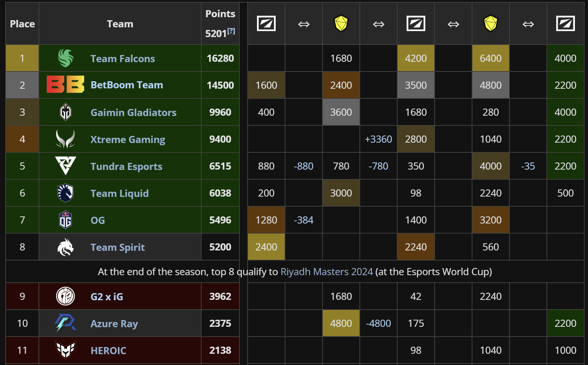Open the first tournament icon in header

266,24
